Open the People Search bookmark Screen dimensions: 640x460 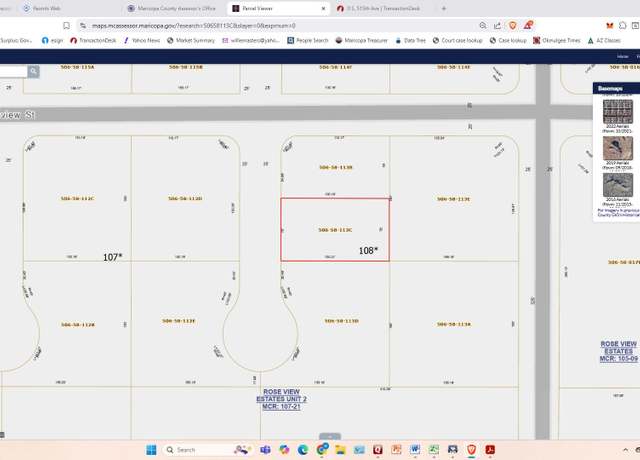308,40
